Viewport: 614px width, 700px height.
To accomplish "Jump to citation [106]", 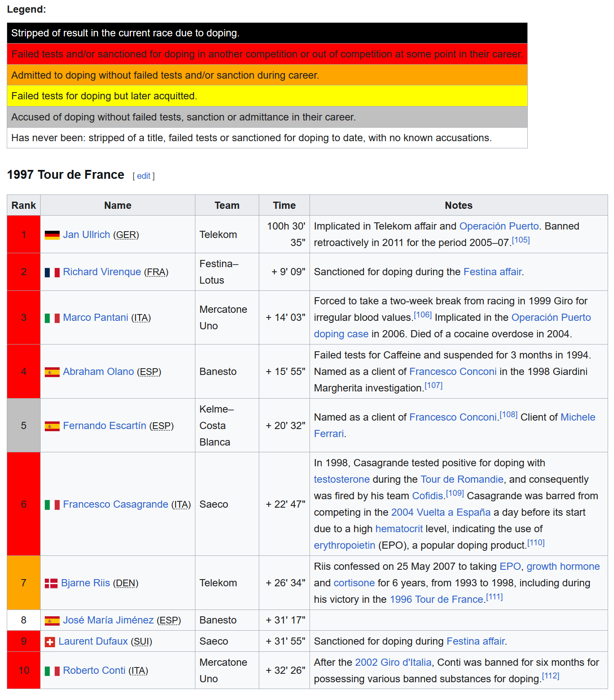I will coord(423,315).
